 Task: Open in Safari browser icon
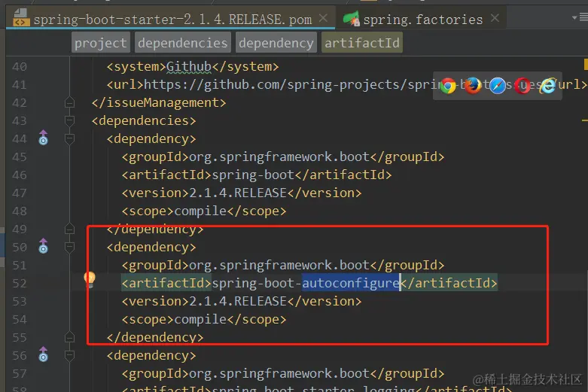(x=498, y=86)
